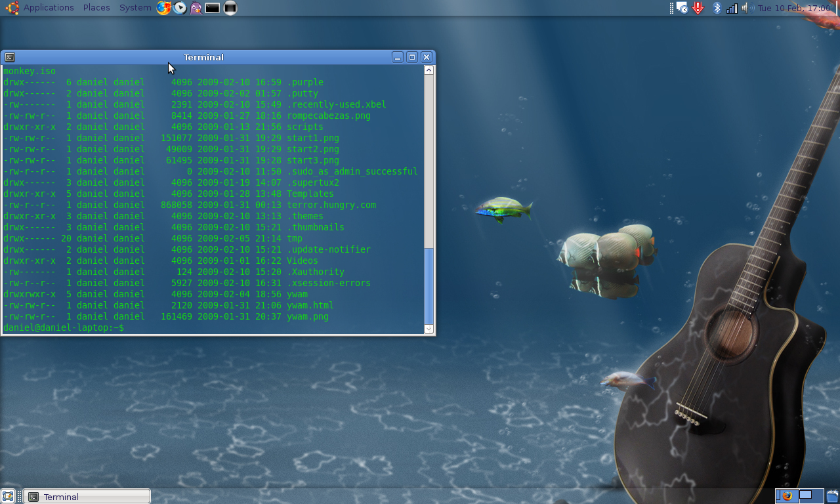Click the '.Xauthority' file name
The height and width of the screenshot is (504, 840).
316,272
